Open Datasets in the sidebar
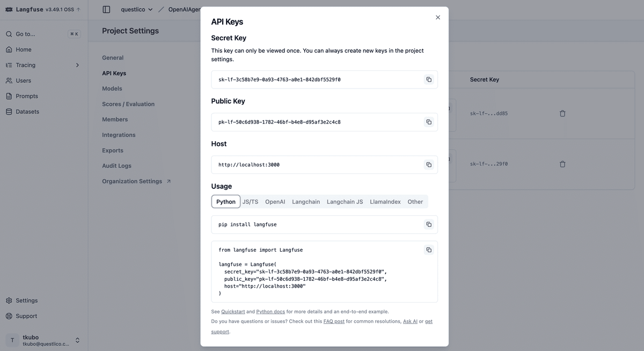The width and height of the screenshot is (644, 351). coord(25,111)
